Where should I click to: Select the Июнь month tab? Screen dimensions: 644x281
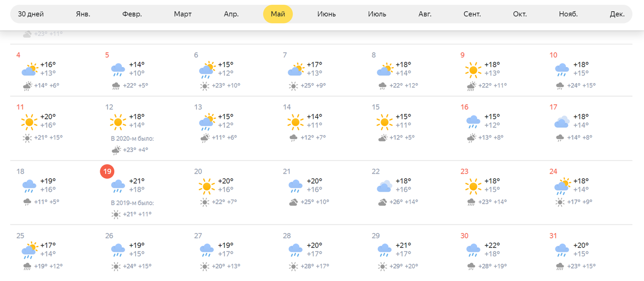click(x=327, y=14)
